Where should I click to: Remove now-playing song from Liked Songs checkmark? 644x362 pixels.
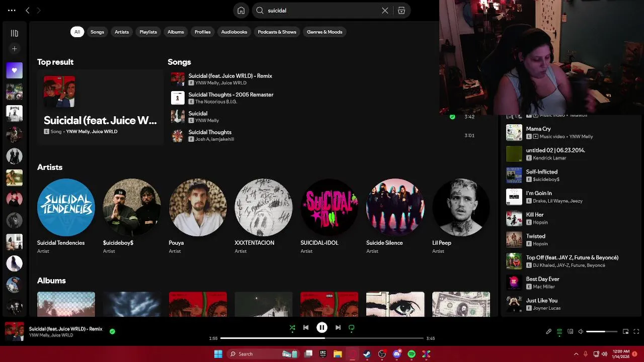112,331
